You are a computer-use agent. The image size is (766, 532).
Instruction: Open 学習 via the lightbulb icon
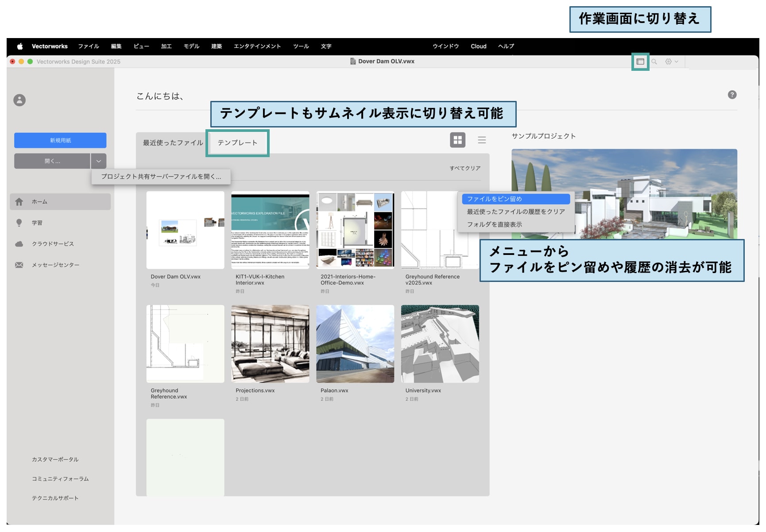39,223
